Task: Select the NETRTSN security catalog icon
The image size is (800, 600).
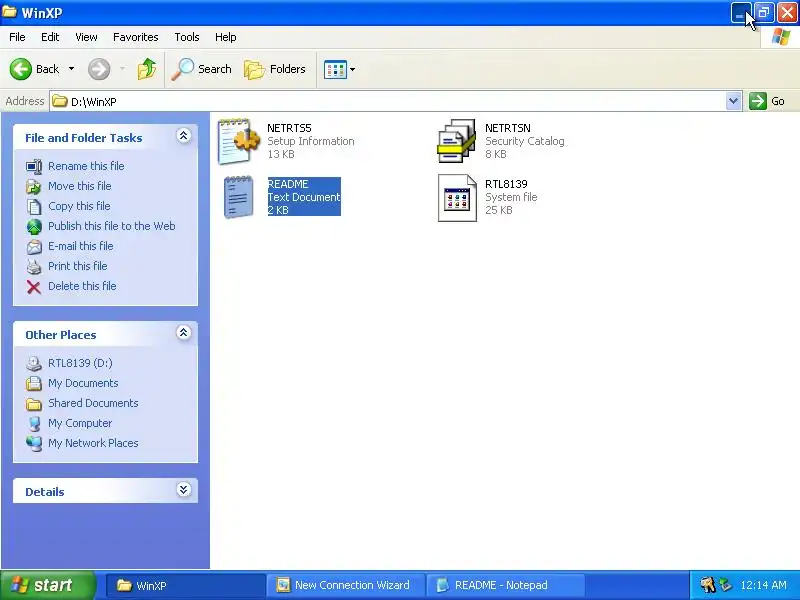Action: pyautogui.click(x=457, y=141)
